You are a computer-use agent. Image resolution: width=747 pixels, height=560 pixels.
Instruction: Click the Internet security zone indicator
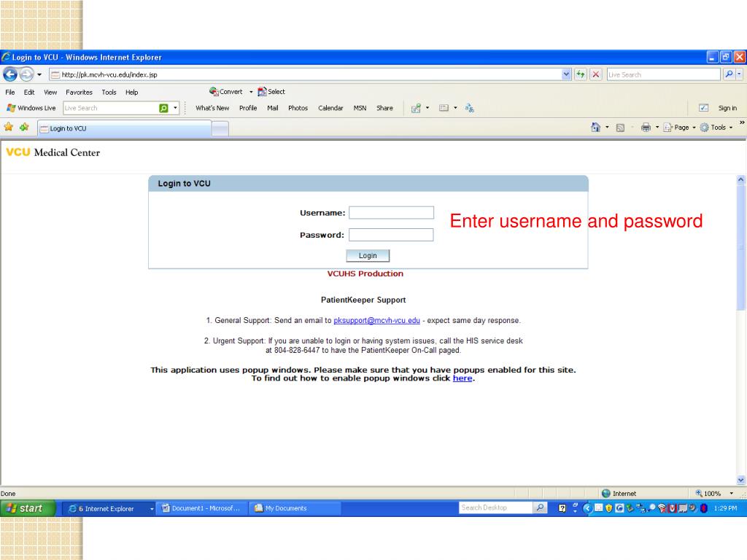[x=619, y=494]
